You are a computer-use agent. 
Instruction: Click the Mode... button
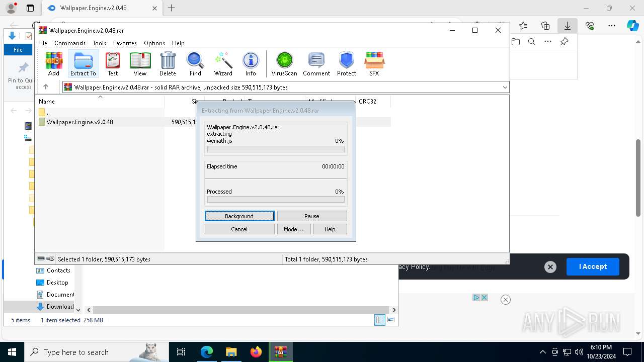coord(293,229)
